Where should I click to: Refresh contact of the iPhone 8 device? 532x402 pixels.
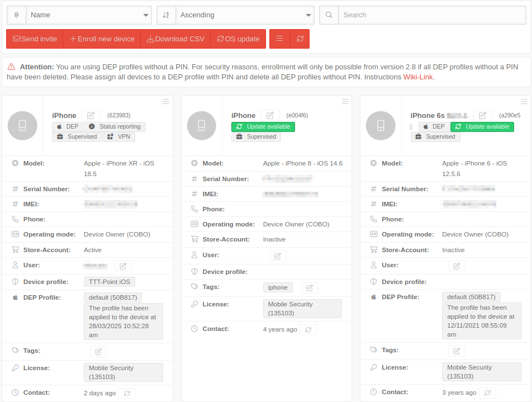tap(308, 329)
